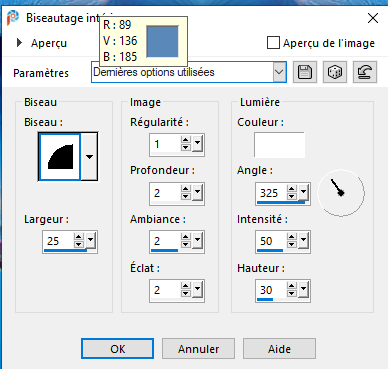The height and width of the screenshot is (369, 388).
Task: Click the OK button
Action: tap(117, 349)
